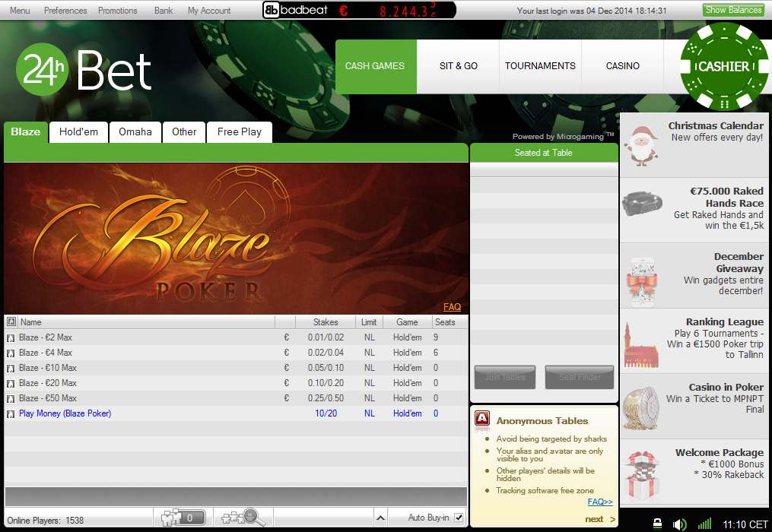Image resolution: width=772 pixels, height=532 pixels.
Task: Select the Other tab
Action: tap(184, 132)
